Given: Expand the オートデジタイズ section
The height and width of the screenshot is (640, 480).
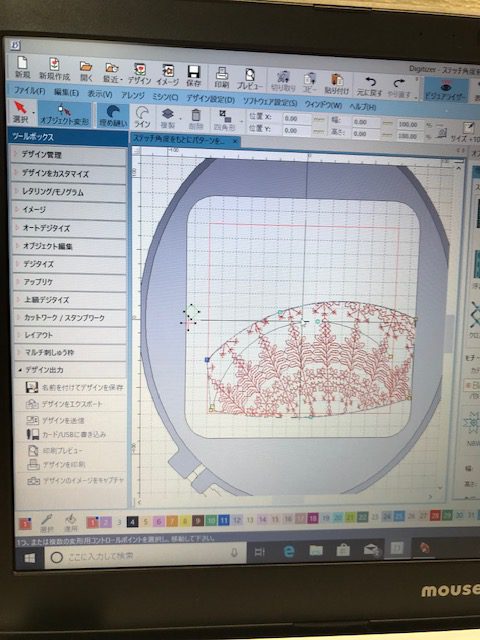Looking at the screenshot, I should point(69,228).
